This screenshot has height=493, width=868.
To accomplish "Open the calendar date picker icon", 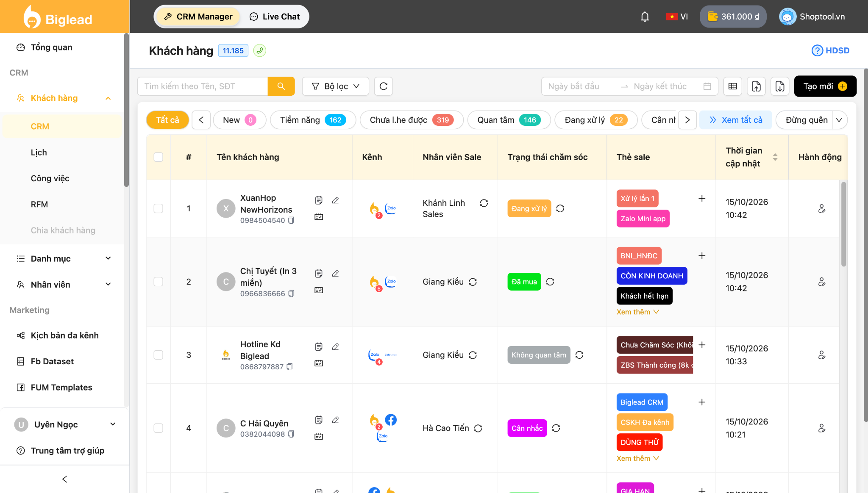I will point(707,86).
